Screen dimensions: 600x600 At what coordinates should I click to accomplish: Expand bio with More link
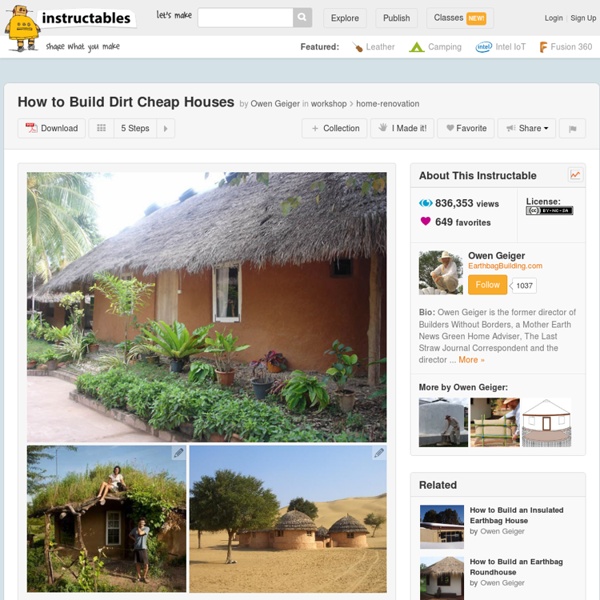pyautogui.click(x=471, y=360)
